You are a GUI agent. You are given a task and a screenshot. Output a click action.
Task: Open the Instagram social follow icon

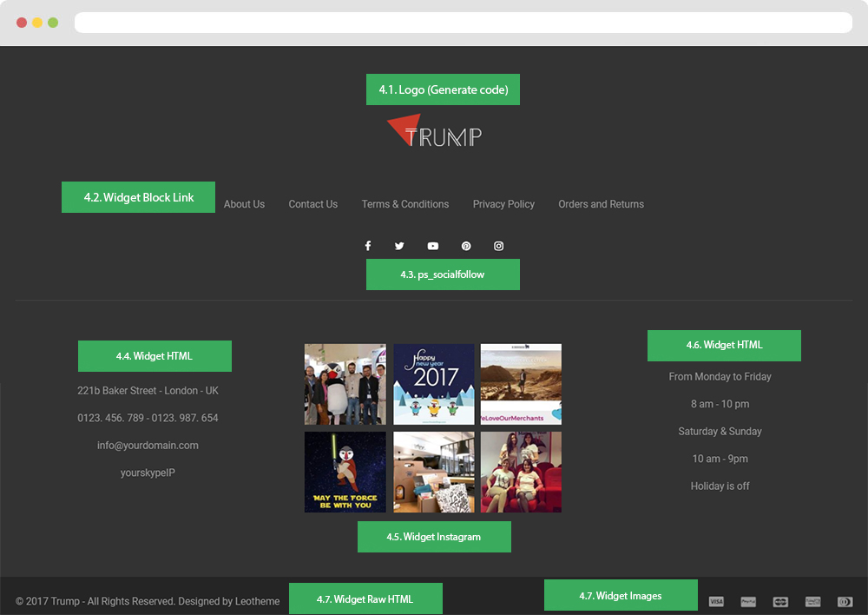[x=499, y=246]
